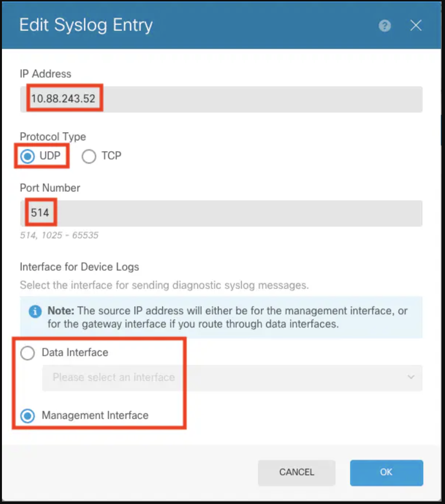Close the Edit Syslog Entry dialog

[416, 26]
